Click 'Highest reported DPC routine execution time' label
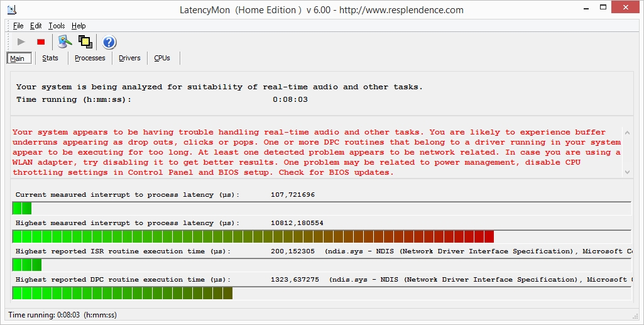 click(123, 279)
